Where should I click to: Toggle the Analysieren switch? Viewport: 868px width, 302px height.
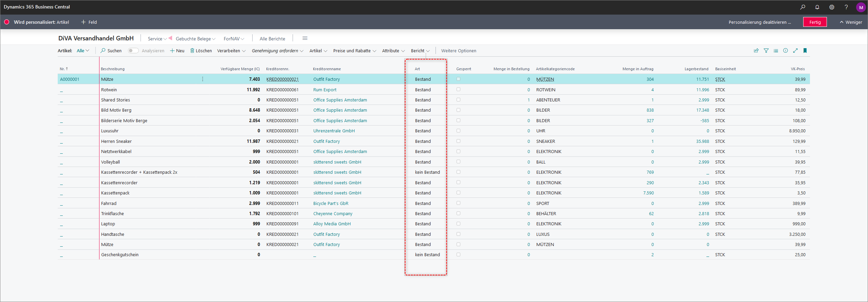tap(133, 51)
